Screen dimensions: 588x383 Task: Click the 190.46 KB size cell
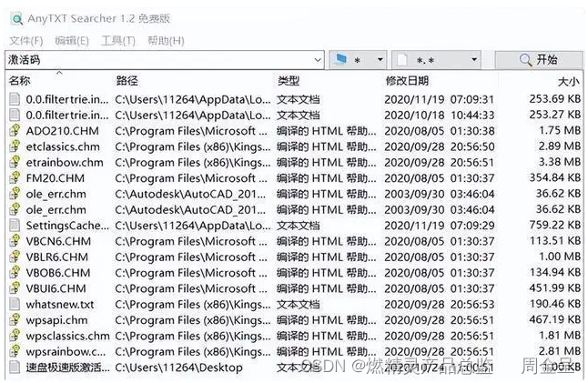pyautogui.click(x=555, y=304)
